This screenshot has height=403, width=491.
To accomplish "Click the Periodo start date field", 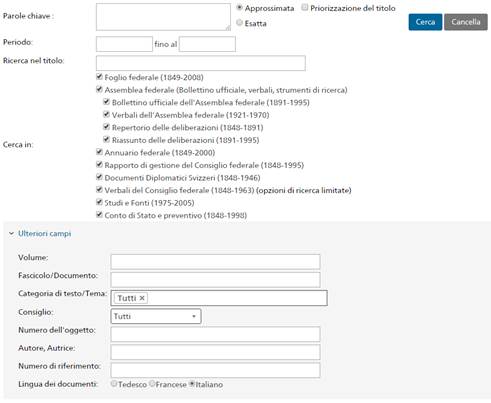I will [x=124, y=44].
